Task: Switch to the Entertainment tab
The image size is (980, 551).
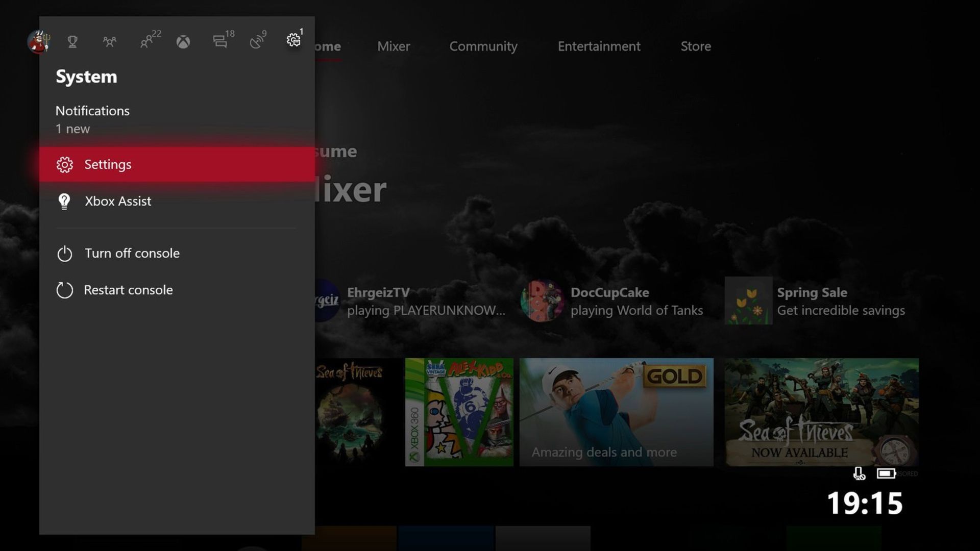Action: coord(599,46)
